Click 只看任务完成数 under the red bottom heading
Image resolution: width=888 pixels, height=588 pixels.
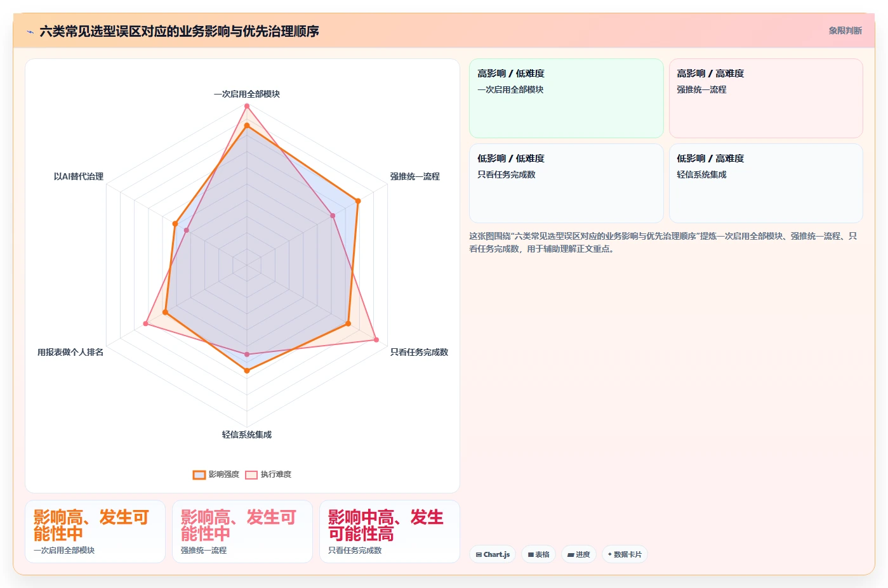click(355, 551)
